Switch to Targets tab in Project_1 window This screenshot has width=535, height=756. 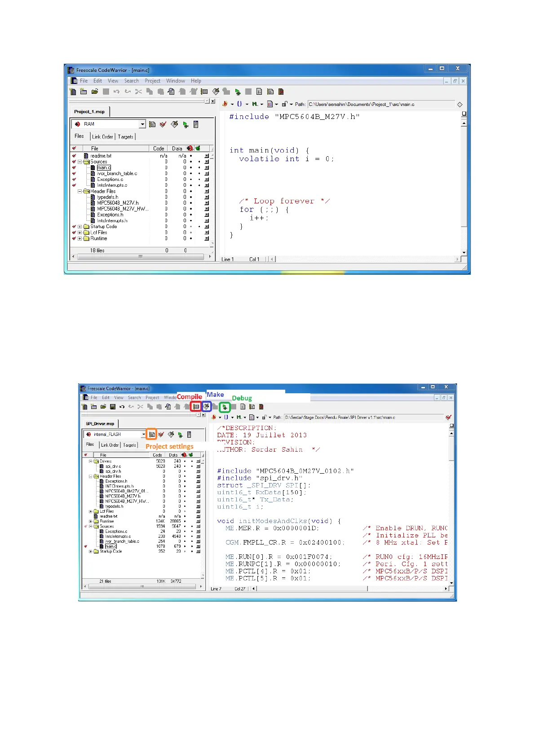tap(125, 136)
